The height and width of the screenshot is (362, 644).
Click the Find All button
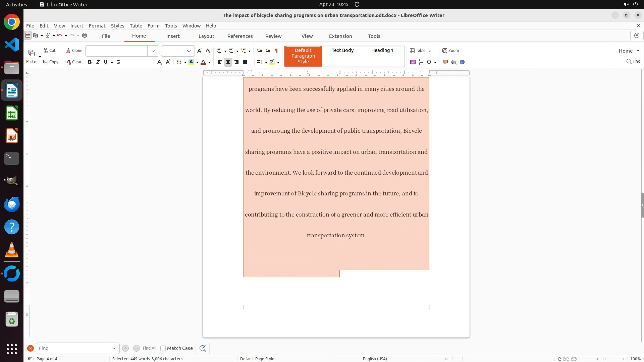pos(149,348)
